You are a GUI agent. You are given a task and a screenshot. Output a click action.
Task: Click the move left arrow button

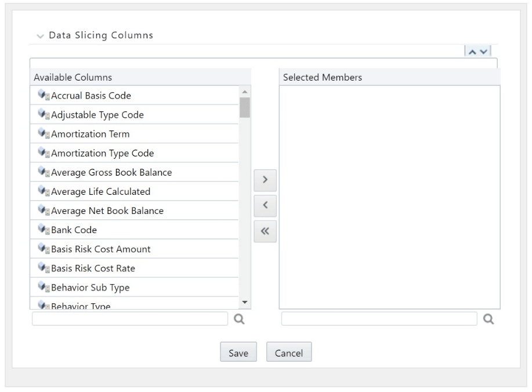click(x=265, y=205)
